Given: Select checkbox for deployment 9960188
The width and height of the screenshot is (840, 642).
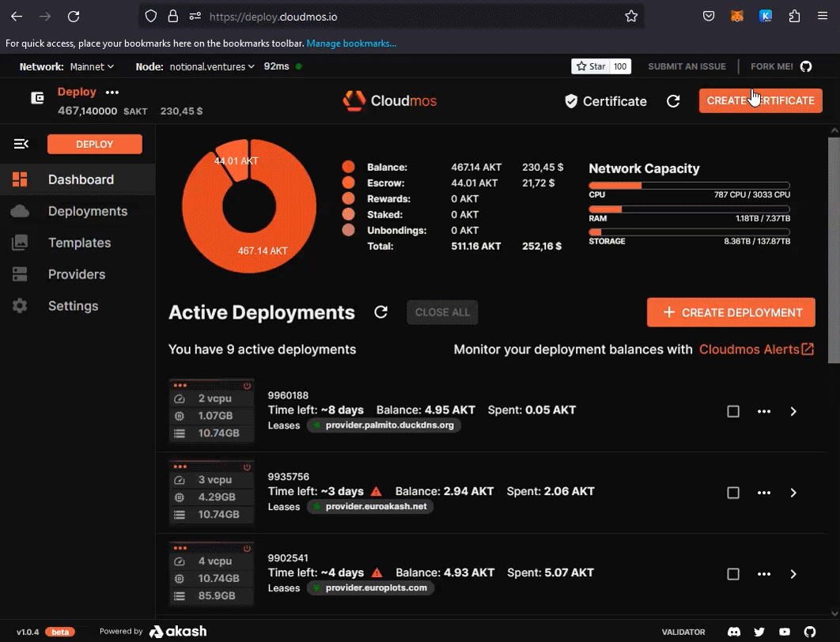Looking at the screenshot, I should coord(733,411).
